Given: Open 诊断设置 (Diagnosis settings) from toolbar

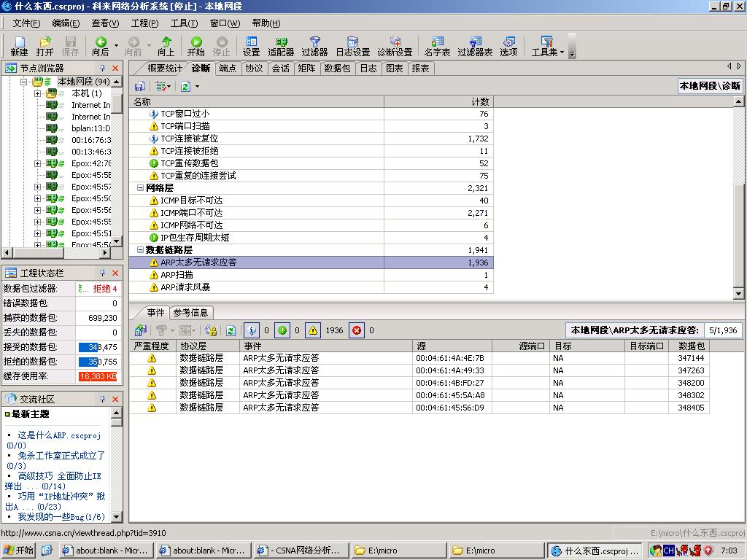Looking at the screenshot, I should [x=395, y=46].
